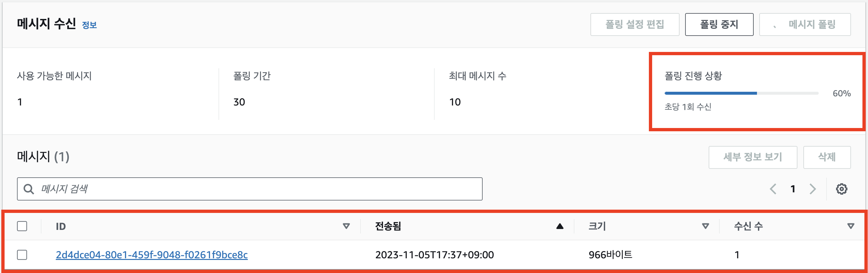This screenshot has width=868, height=273.
Task: Check the select-all checkbox in header row
Action: tap(22, 226)
